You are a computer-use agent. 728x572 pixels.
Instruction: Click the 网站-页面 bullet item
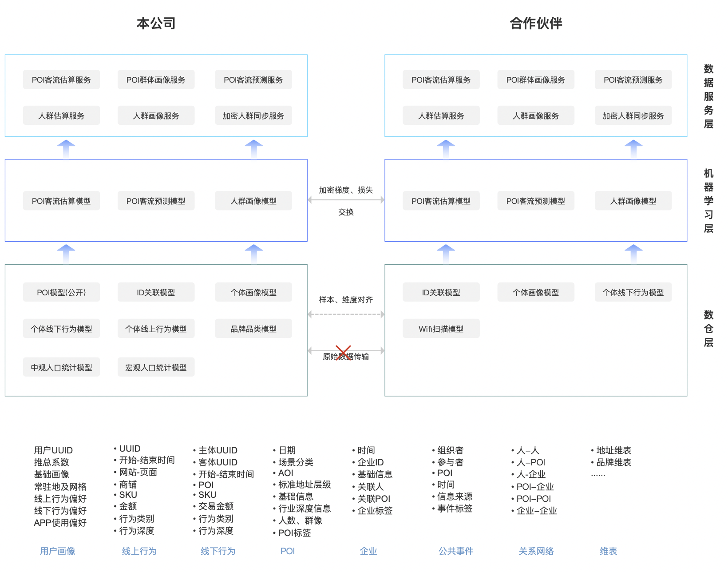point(135,472)
